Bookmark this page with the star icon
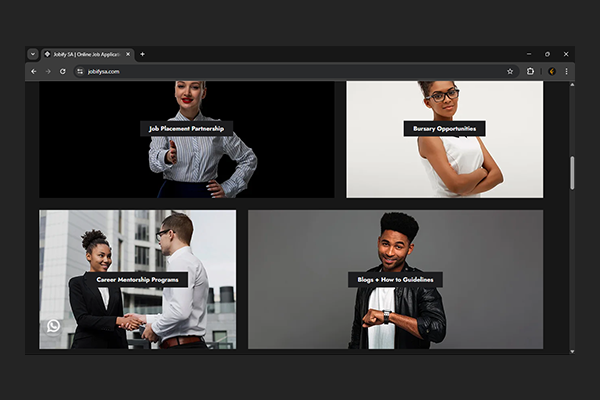Image resolution: width=600 pixels, height=400 pixels. (x=509, y=72)
